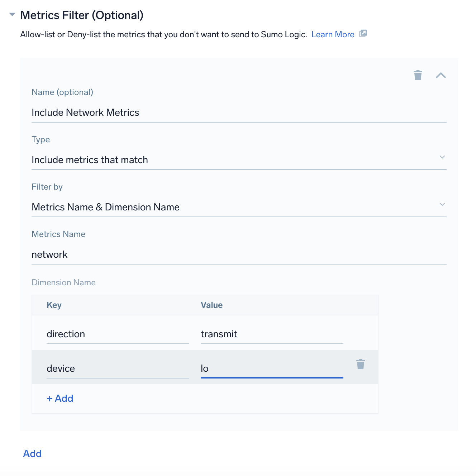Image resolution: width=476 pixels, height=476 pixels.
Task: Collapse the Metrics Filter (Optional) section
Action: coord(12,14)
